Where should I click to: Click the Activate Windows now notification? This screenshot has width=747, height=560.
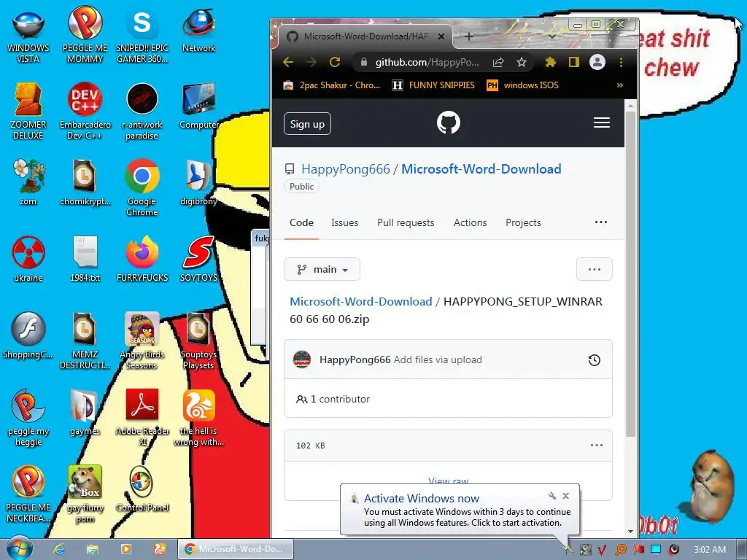click(460, 510)
